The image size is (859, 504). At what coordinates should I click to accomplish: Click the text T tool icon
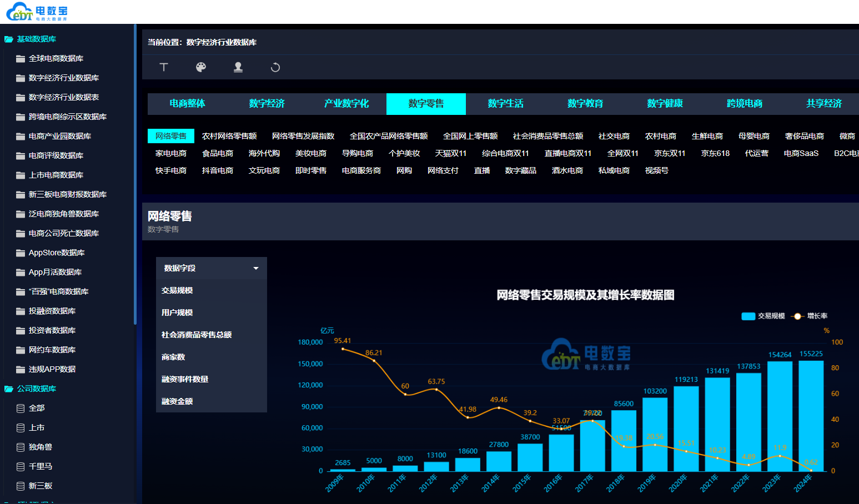coord(164,67)
